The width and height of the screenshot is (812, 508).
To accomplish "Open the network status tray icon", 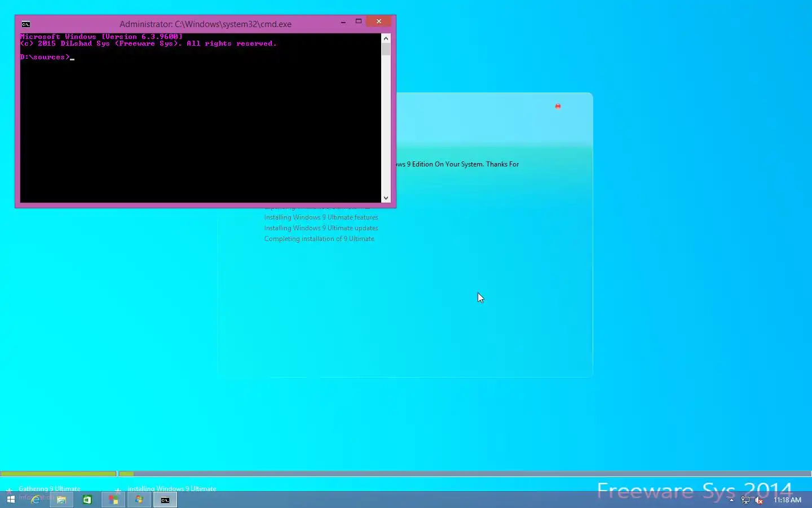I will coord(745,500).
